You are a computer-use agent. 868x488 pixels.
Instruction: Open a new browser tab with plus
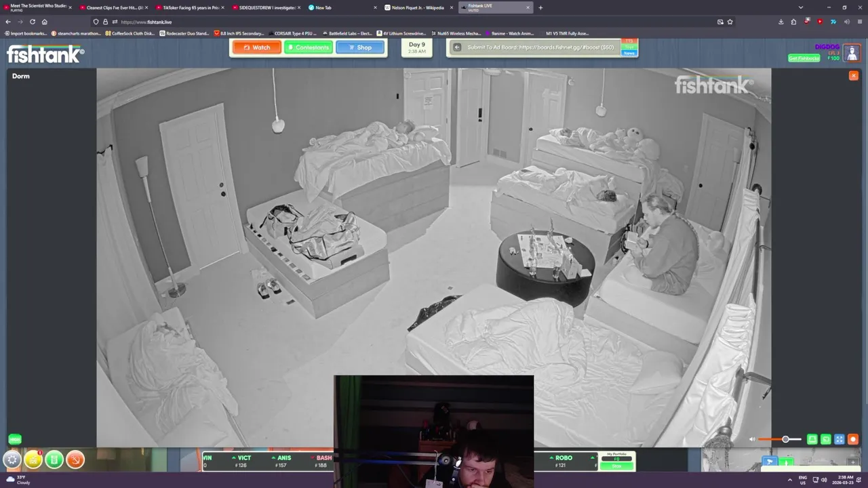[x=540, y=7]
